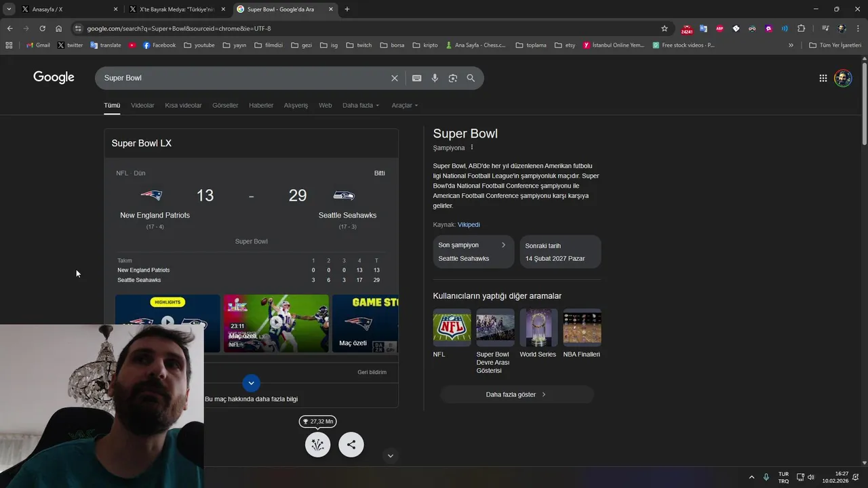Open the NBA Finalleri related search
868x488 pixels.
pyautogui.click(x=582, y=333)
